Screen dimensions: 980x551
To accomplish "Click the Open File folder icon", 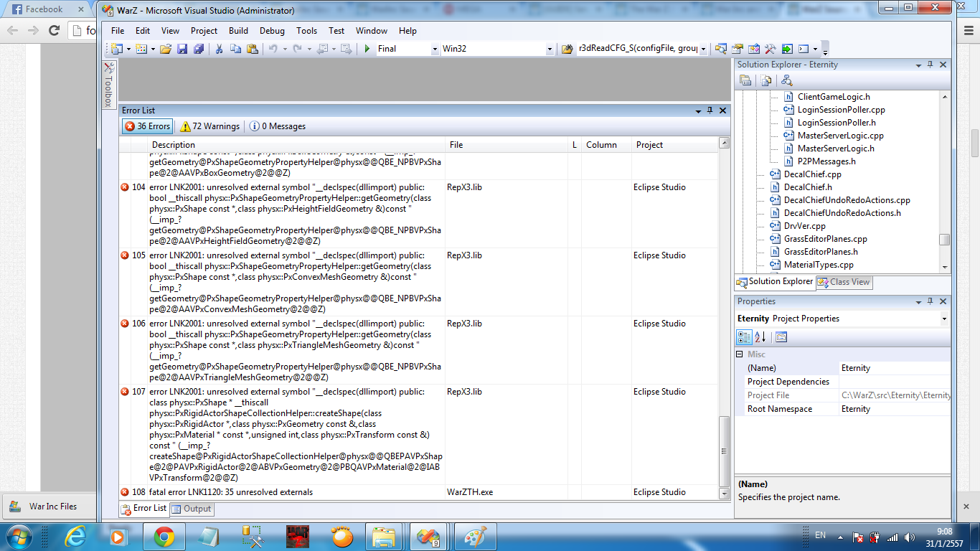I will [x=166, y=49].
